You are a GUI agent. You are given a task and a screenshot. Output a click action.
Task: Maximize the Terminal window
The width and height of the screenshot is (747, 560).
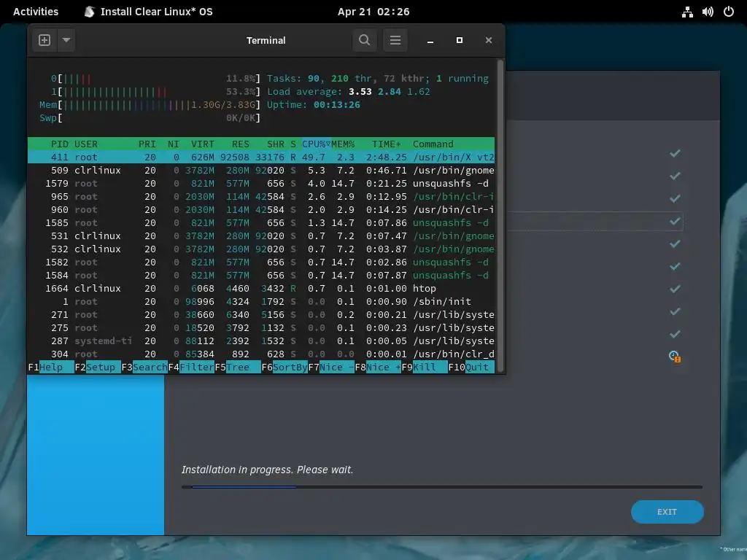[460, 41]
